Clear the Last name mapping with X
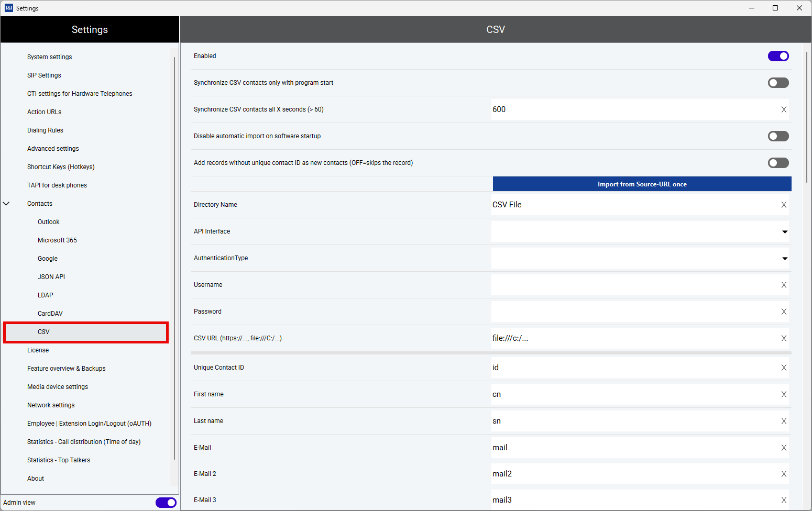Screen dimensions: 812x511 tap(784, 421)
